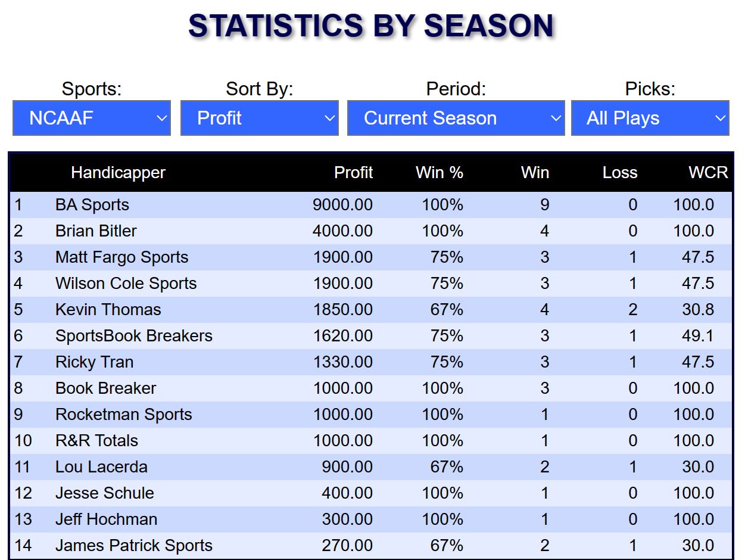Expand the Picks All Plays dropdown

click(x=650, y=118)
